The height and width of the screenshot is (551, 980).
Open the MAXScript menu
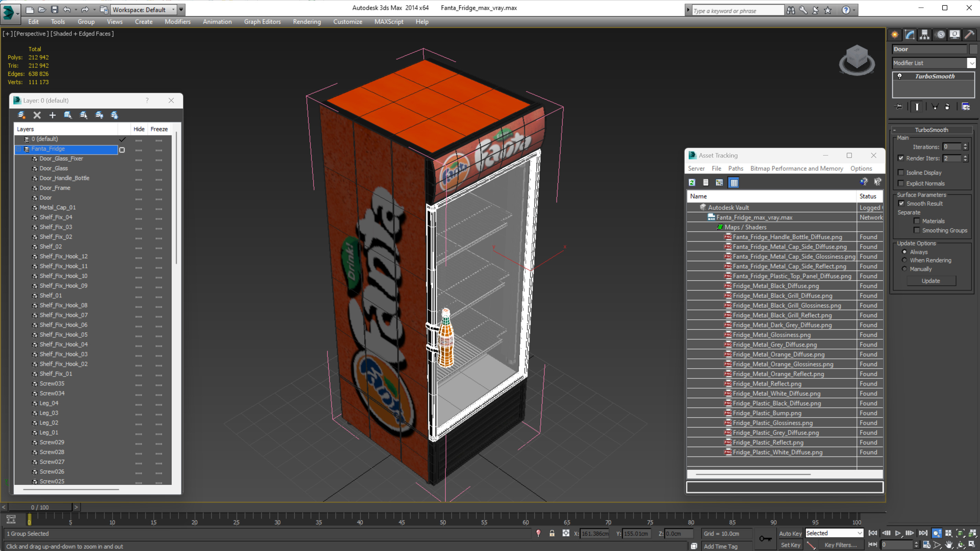(x=388, y=22)
